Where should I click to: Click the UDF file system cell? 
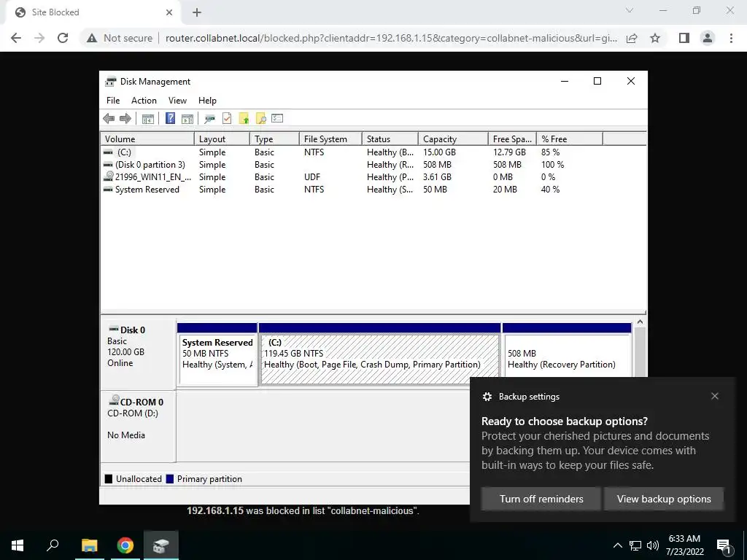[312, 177]
